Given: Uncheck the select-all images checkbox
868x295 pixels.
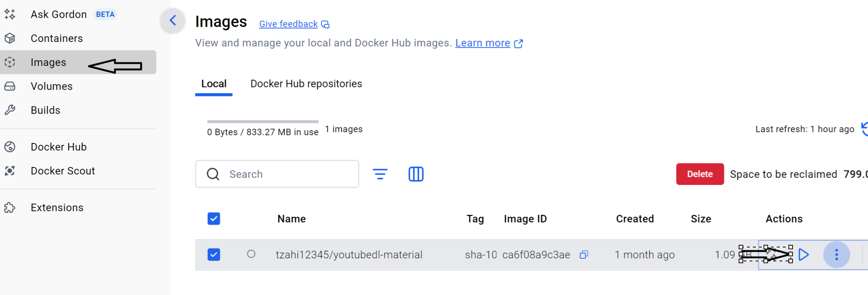Looking at the screenshot, I should pos(214,219).
